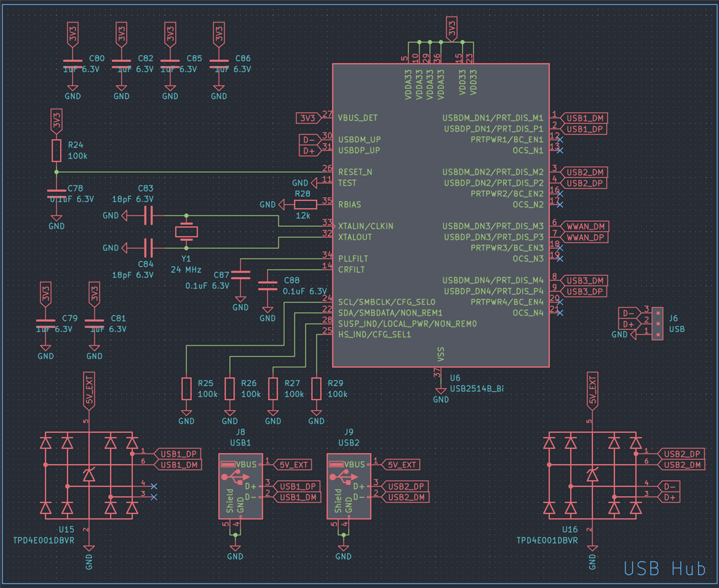This screenshot has height=588, width=719.
Task: Select capacitor C80 symbol
Action: coord(73,64)
